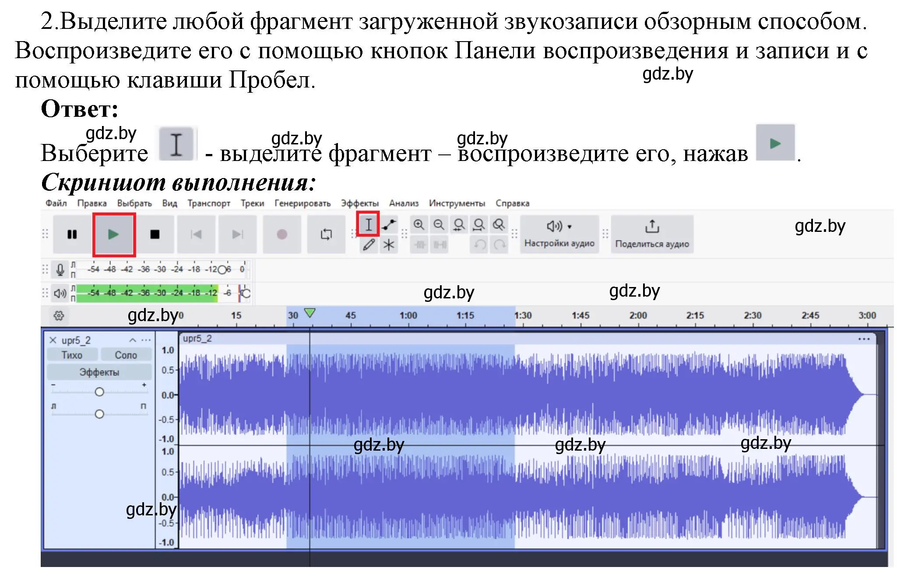Viewport: 897px width, 588px height.
Task: Click the green playhead marker on timeline
Action: pos(310,313)
